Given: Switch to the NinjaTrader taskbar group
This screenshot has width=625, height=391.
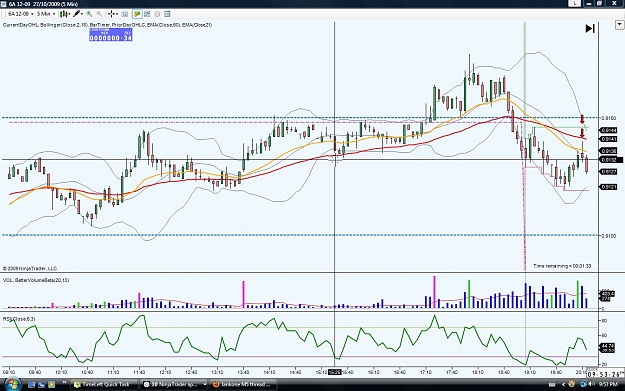Looking at the screenshot, I should point(172,385).
